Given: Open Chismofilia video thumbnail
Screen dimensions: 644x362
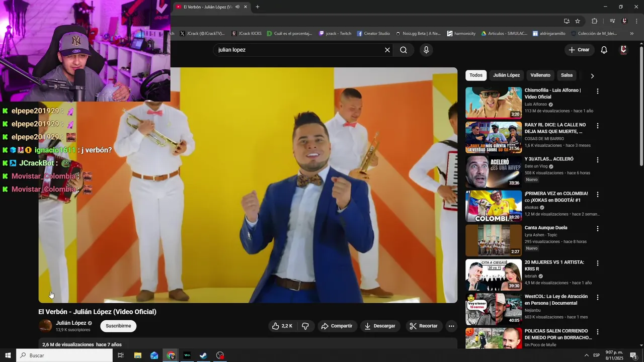Looking at the screenshot, I should 494,103.
